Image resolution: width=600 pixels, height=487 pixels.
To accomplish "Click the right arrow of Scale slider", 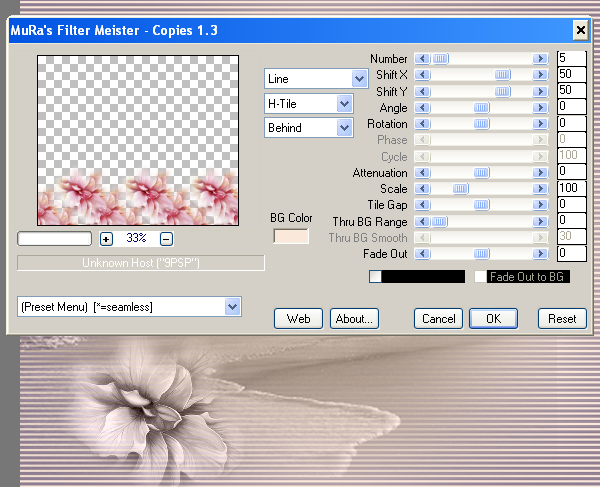I will 540,189.
